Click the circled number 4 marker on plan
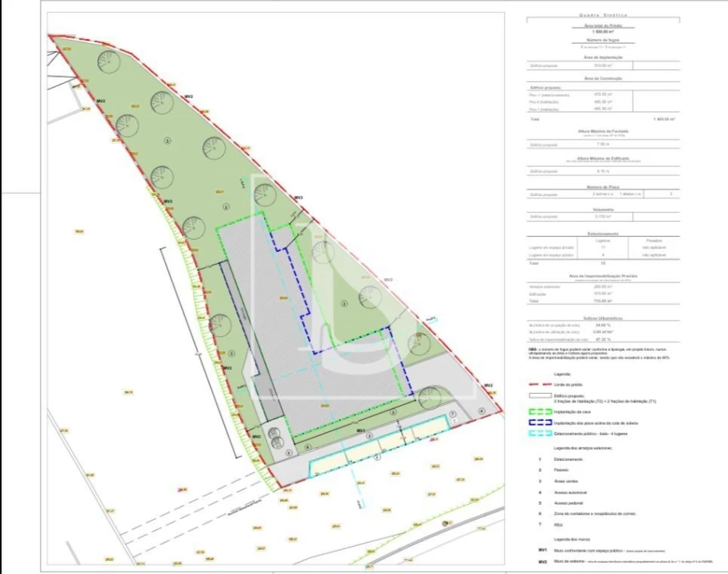 click(x=482, y=410)
